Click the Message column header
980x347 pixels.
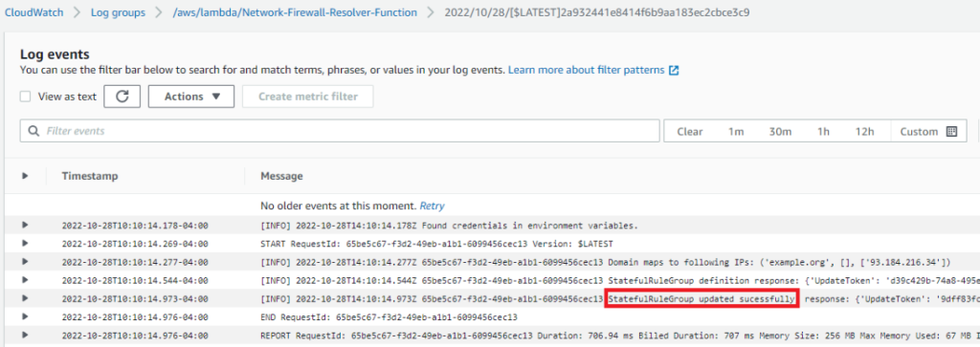click(x=282, y=176)
